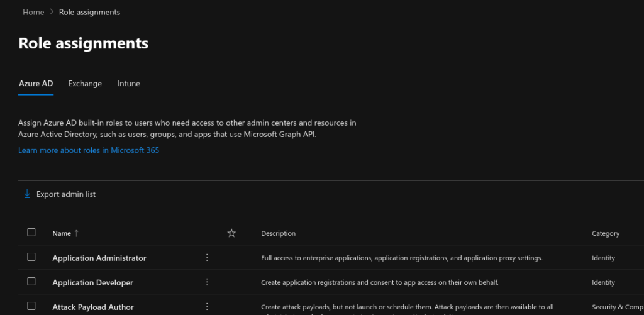644x315 pixels.
Task: Select the breadcrumb chevron after Home
Action: click(x=52, y=12)
